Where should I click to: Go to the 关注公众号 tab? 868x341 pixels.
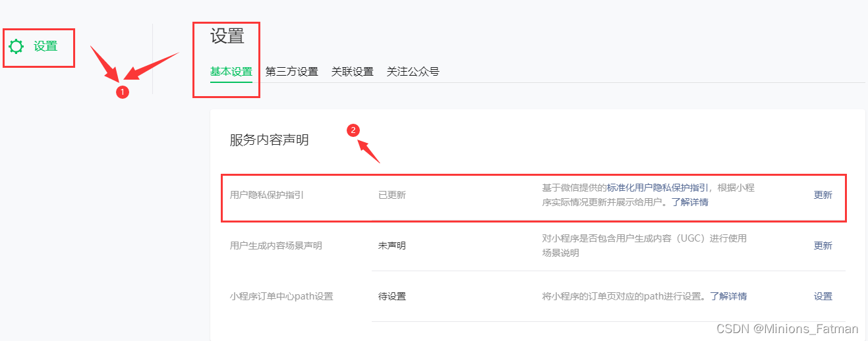coord(413,72)
